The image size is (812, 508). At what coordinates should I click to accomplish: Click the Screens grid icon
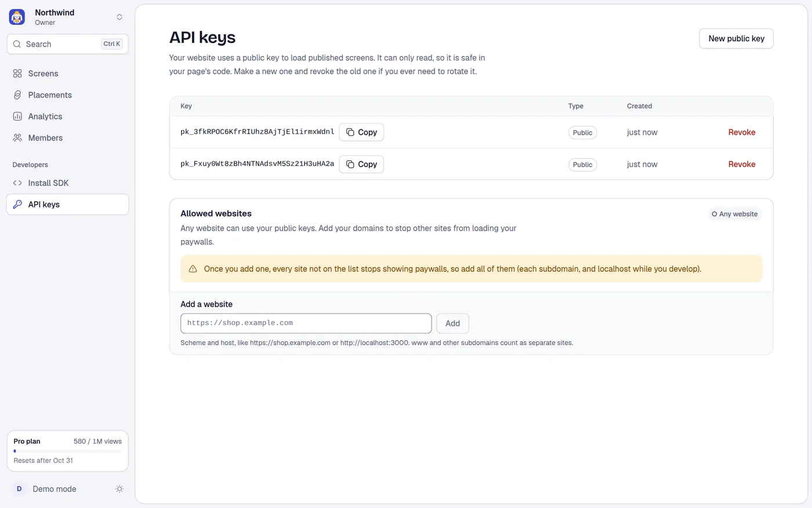(17, 74)
